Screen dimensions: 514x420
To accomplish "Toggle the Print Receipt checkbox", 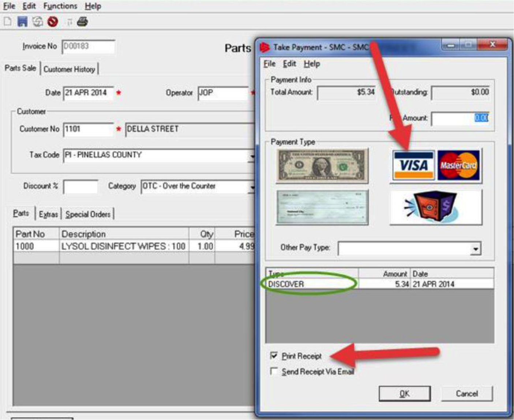I will pos(274,355).
